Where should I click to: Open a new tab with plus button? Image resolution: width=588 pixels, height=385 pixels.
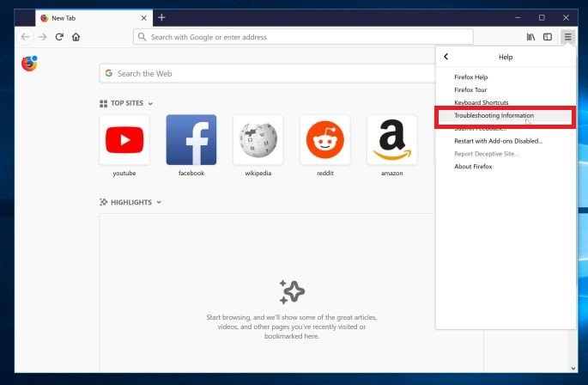[x=161, y=18]
